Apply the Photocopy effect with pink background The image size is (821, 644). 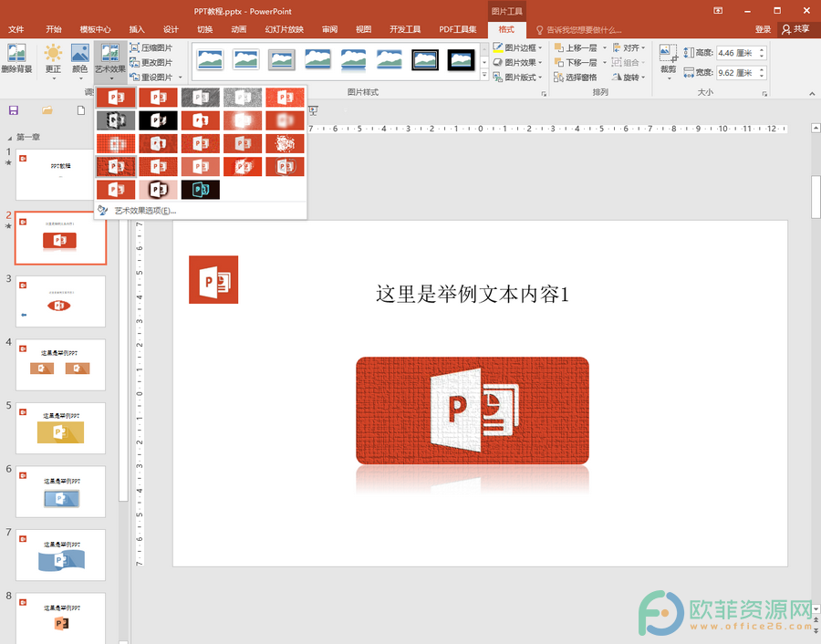pos(158,190)
